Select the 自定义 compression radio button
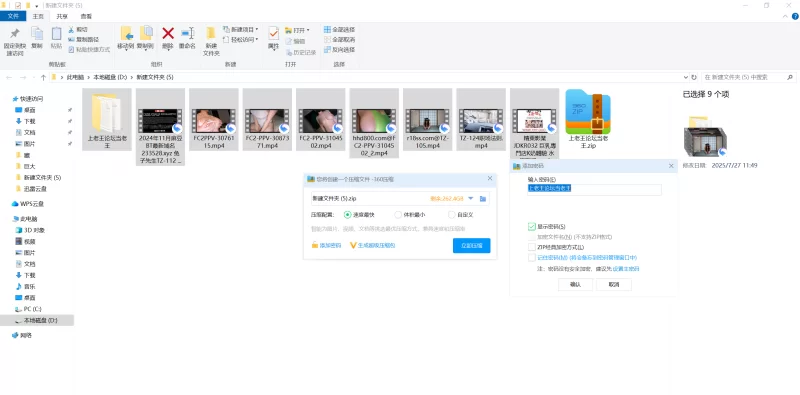Screen dimensions: 800x395 point(452,215)
